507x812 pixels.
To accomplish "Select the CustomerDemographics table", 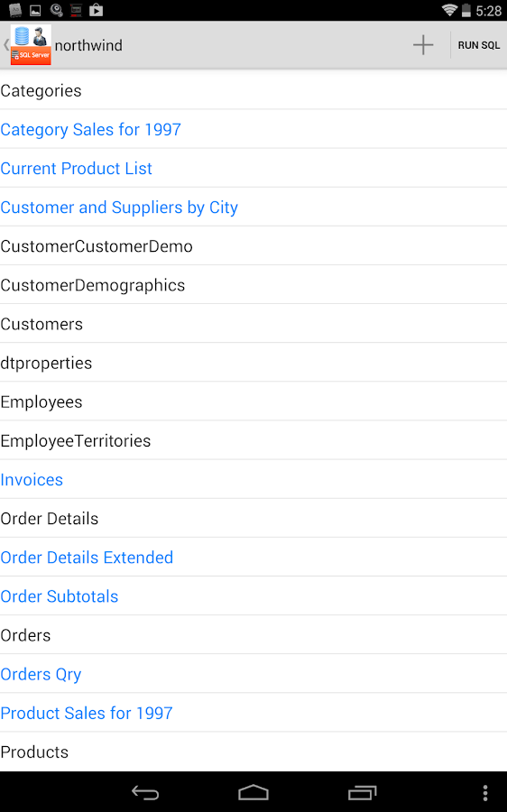I will point(253,284).
